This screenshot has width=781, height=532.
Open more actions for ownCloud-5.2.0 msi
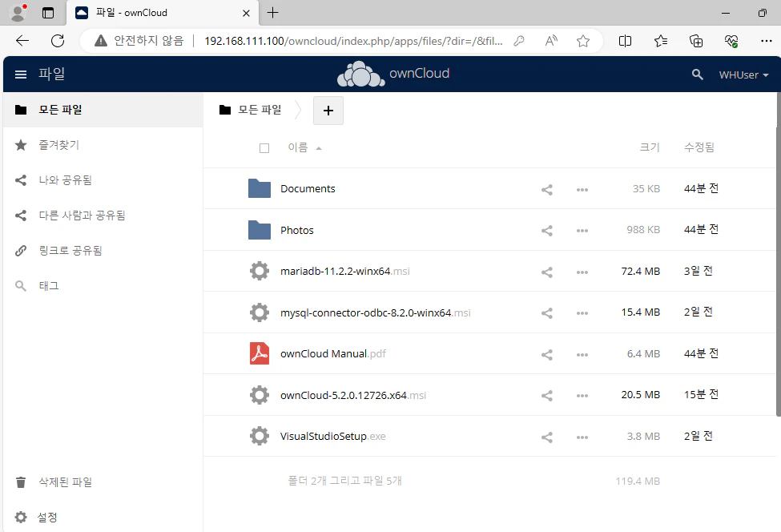click(582, 396)
